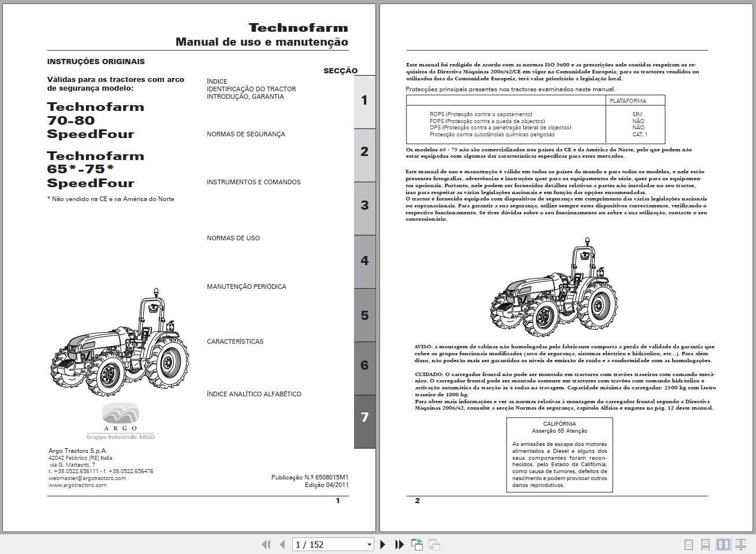This screenshot has width=756, height=554.
Task: Return to the previous view
Action: (x=416, y=544)
